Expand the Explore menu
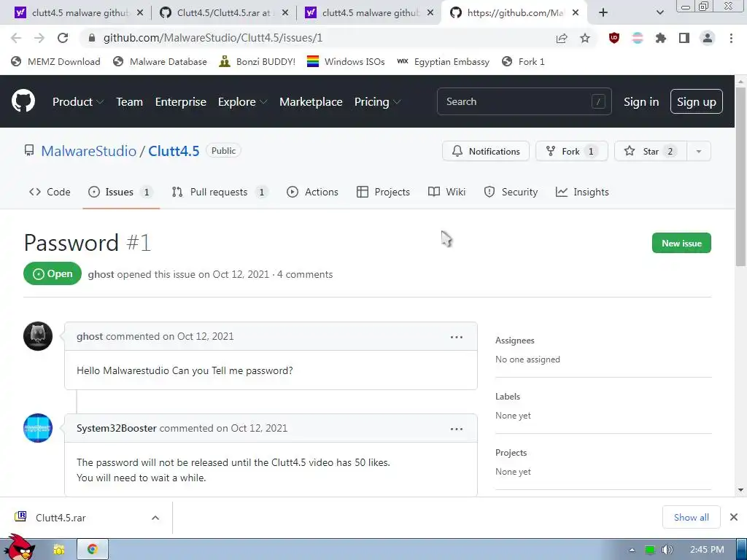The height and width of the screenshot is (560, 747). coord(242,102)
